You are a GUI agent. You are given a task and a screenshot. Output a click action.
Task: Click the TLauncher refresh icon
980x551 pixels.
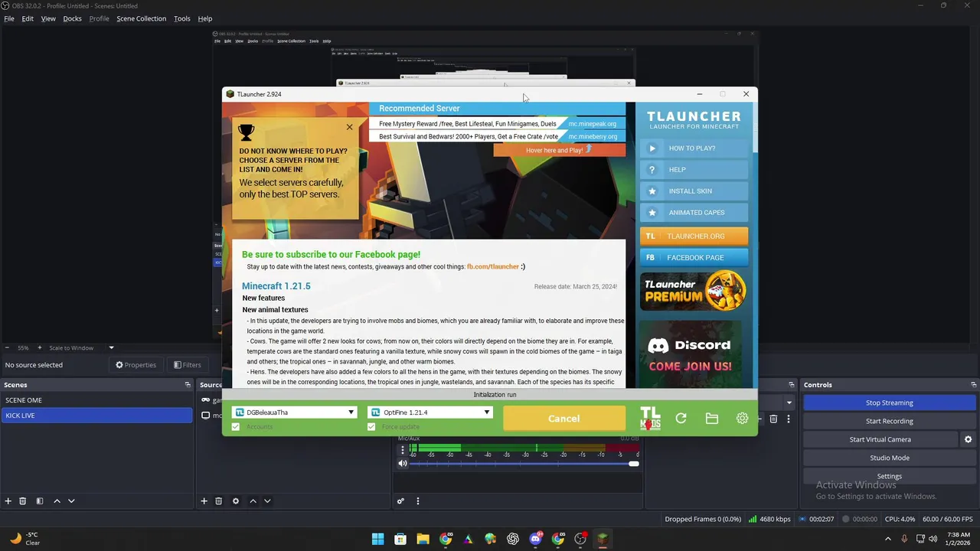pyautogui.click(x=681, y=419)
